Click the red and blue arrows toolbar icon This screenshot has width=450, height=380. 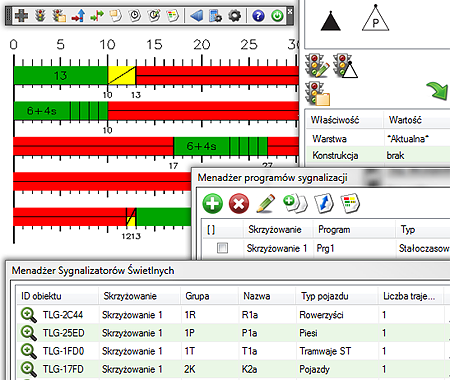(78, 15)
